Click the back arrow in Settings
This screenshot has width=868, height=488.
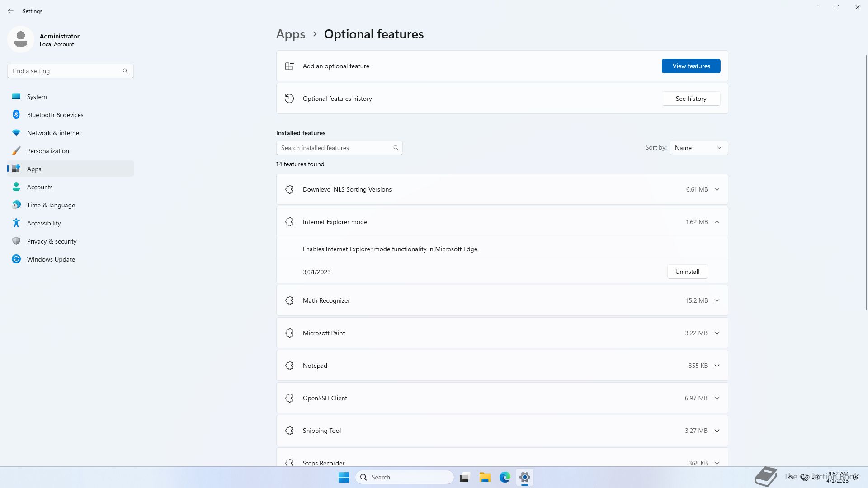pos(11,11)
